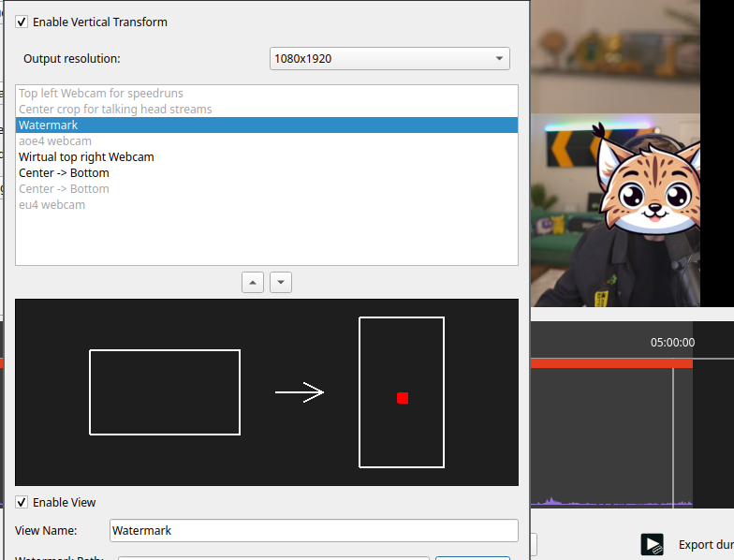This screenshot has height=560, width=734.
Task: Click the View Name text field
Action: pyautogui.click(x=314, y=530)
